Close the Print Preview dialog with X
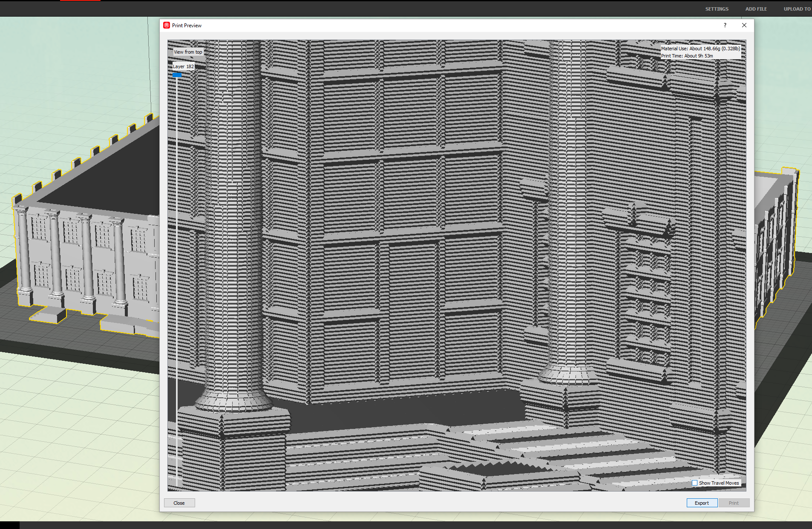 click(744, 25)
